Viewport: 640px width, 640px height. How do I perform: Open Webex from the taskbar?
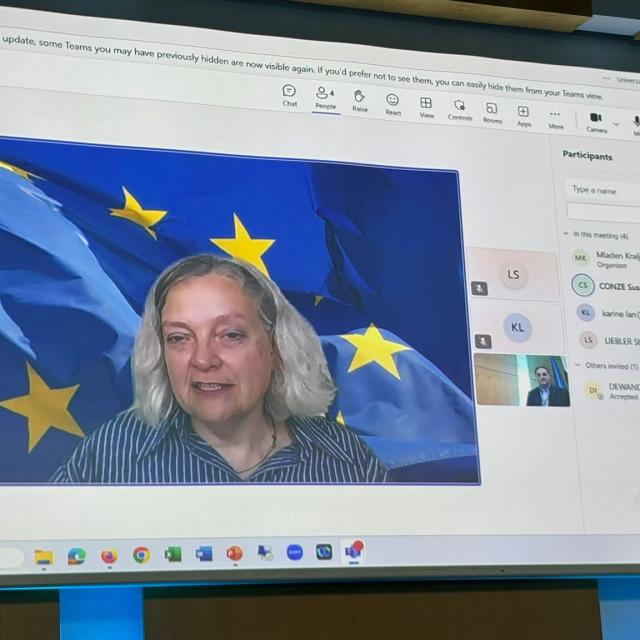point(324,552)
